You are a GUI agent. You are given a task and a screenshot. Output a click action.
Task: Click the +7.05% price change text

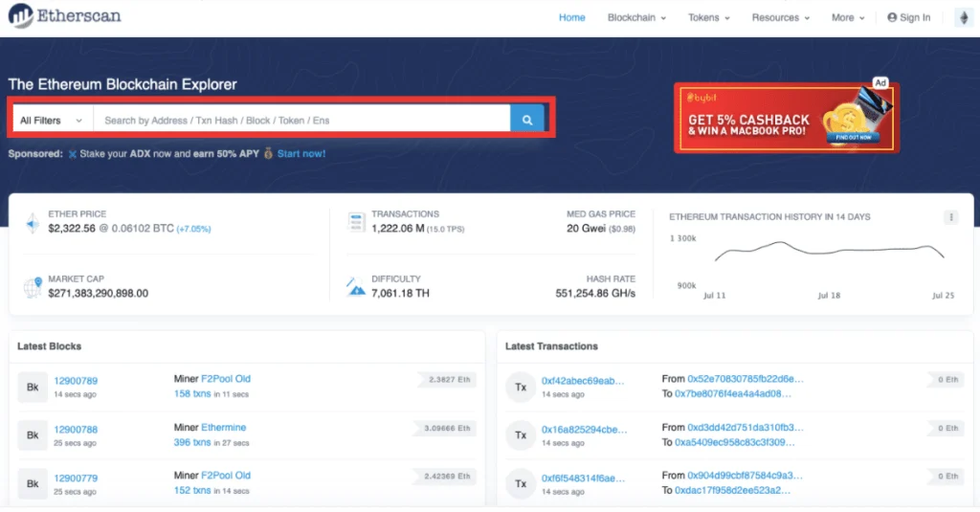pyautogui.click(x=193, y=230)
